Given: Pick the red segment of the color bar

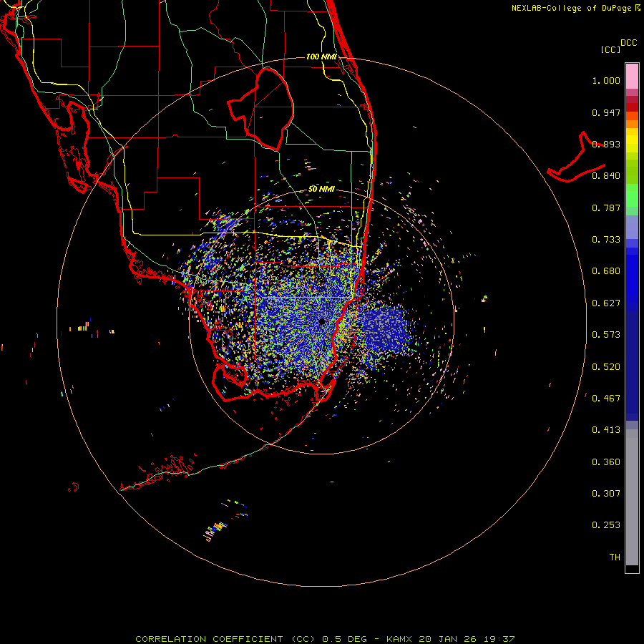Looking at the screenshot, I should coord(632,107).
